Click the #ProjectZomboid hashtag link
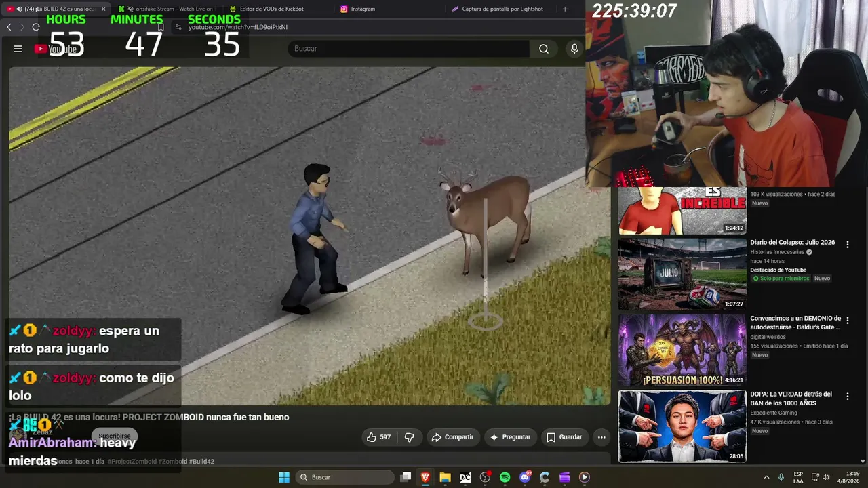868x488 pixels. [x=133, y=462]
